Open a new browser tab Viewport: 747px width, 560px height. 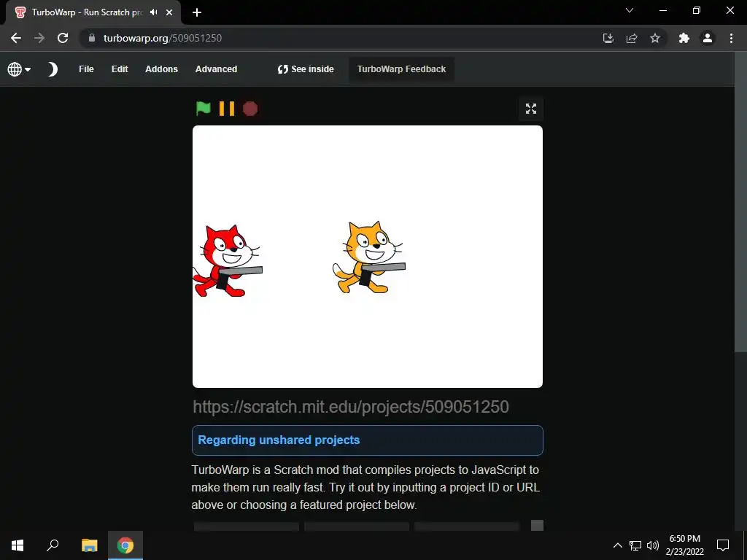(x=197, y=12)
